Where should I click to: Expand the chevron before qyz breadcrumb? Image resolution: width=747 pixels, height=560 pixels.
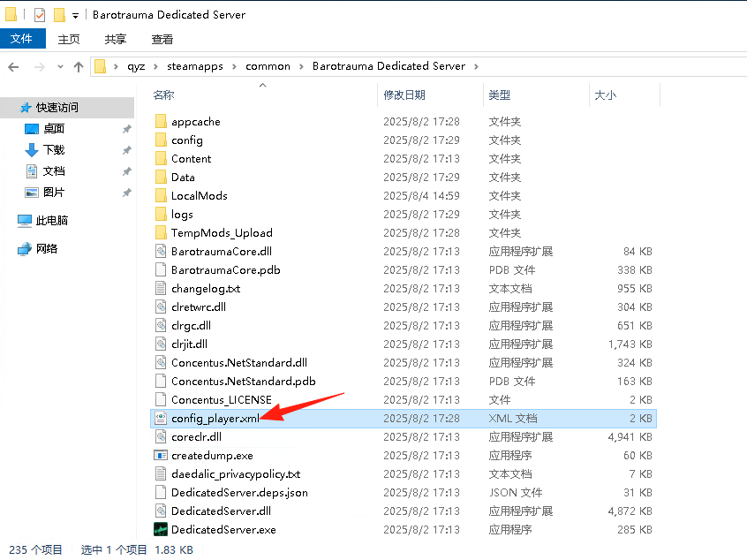[116, 67]
